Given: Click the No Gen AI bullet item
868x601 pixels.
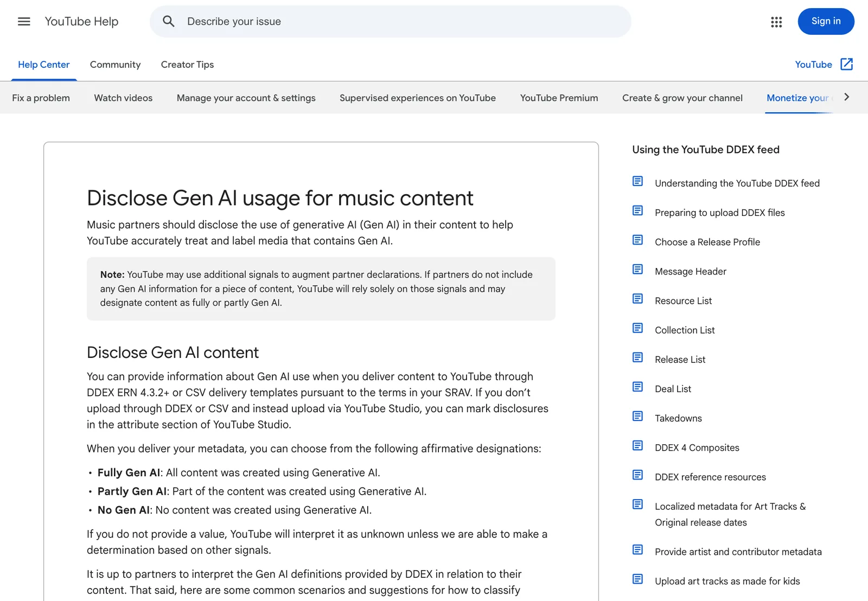Looking at the screenshot, I should pyautogui.click(x=234, y=510).
